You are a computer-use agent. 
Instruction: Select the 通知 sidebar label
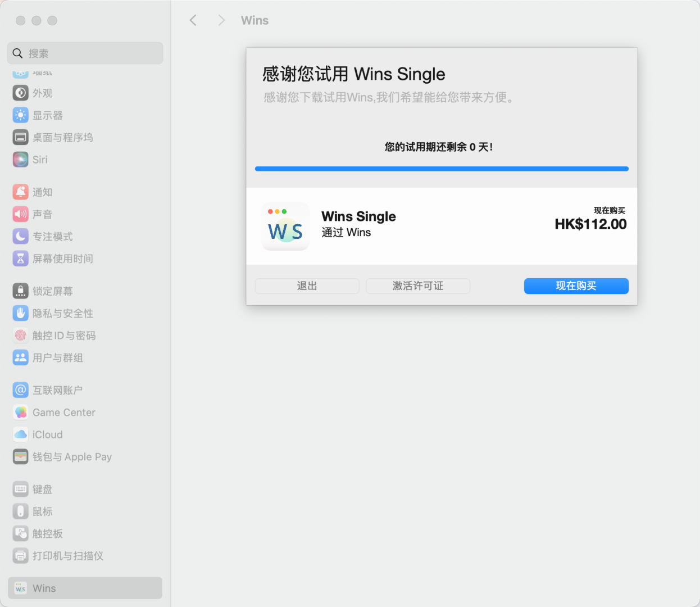[43, 192]
